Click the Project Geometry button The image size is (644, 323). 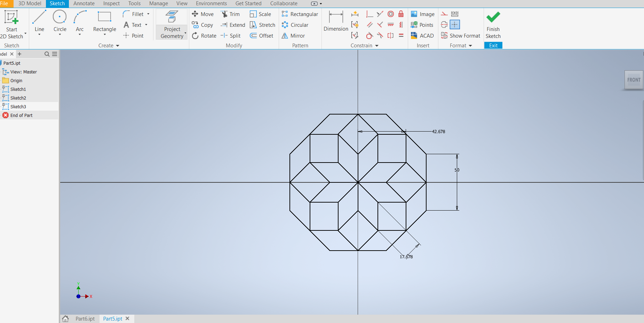tap(172, 25)
